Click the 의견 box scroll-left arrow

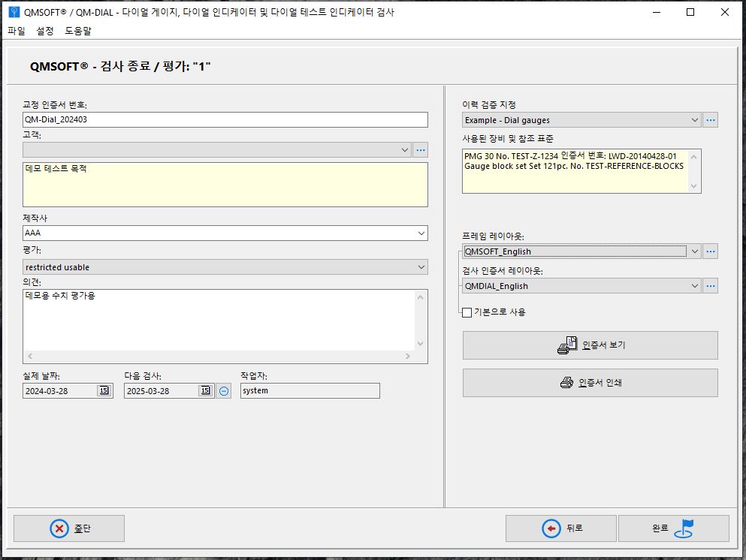coord(30,356)
